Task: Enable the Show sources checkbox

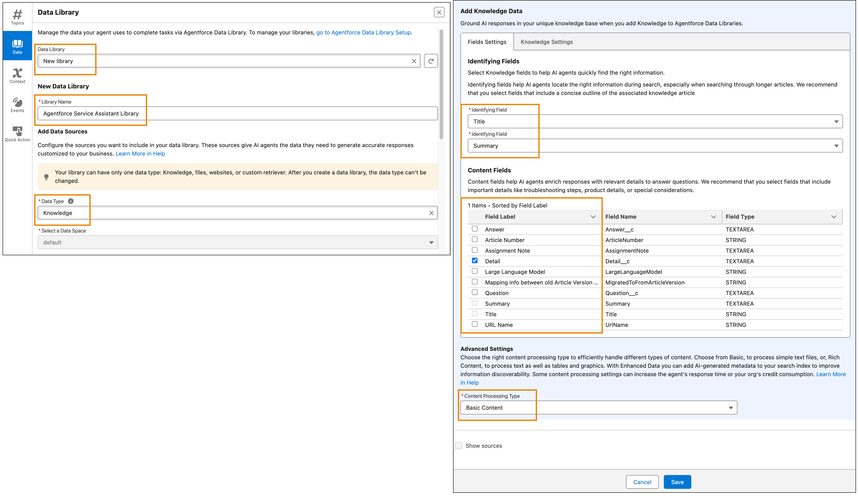Action: click(x=459, y=446)
